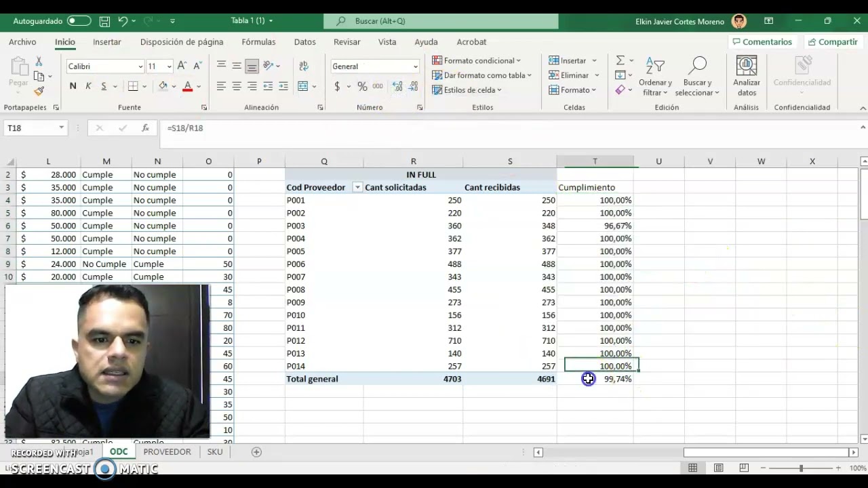This screenshot has width=868, height=488.
Task: Click the Eliminar cells button
Action: [569, 75]
